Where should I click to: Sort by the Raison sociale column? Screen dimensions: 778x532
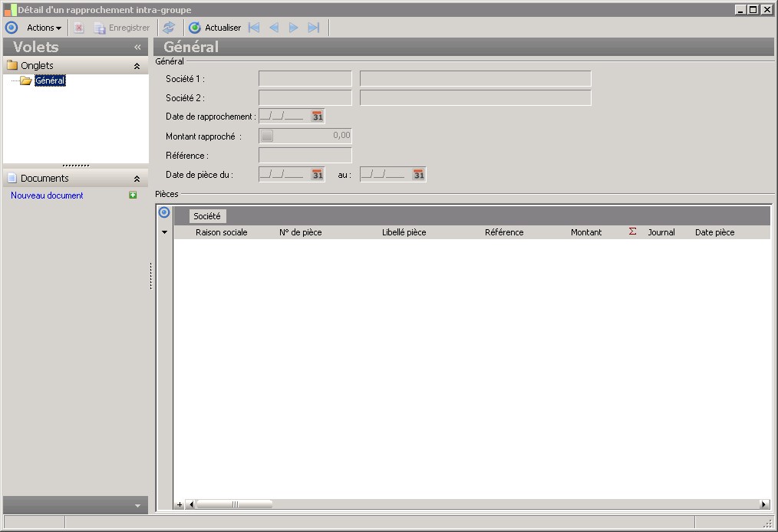pos(221,232)
